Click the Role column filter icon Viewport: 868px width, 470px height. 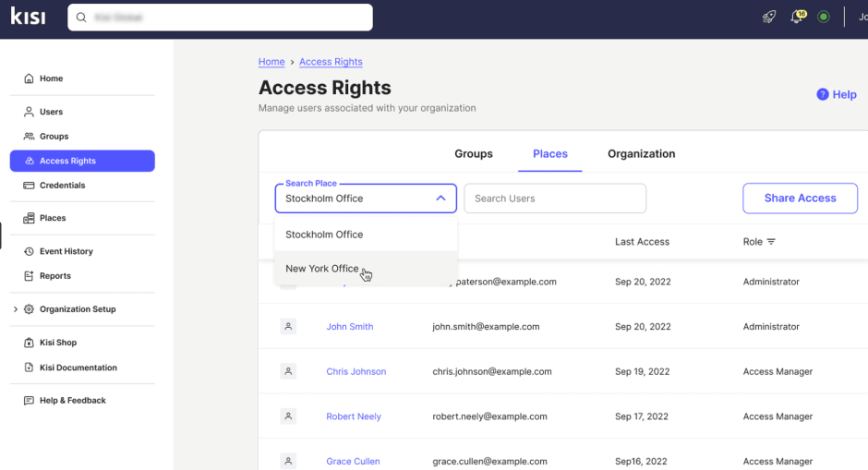point(771,241)
